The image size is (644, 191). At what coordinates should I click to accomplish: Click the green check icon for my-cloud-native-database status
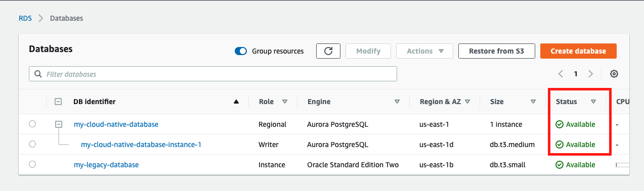pos(560,124)
